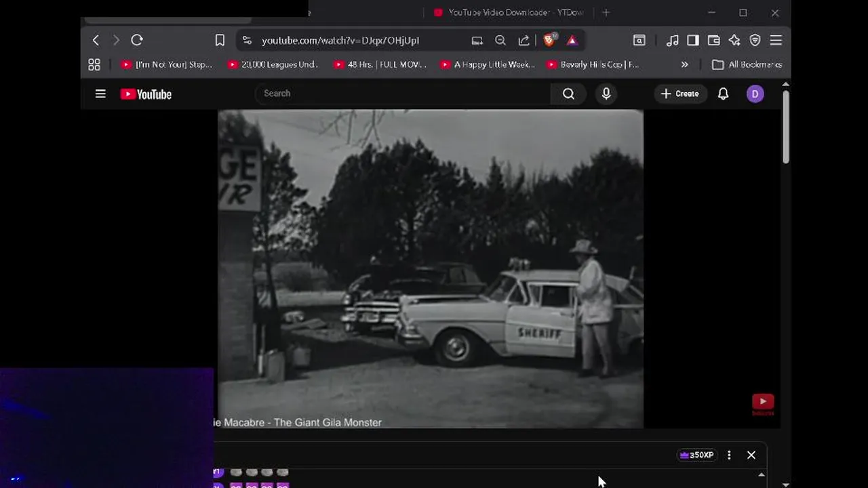The height and width of the screenshot is (488, 868).
Task: Click the 350XP crown badge
Action: click(696, 455)
